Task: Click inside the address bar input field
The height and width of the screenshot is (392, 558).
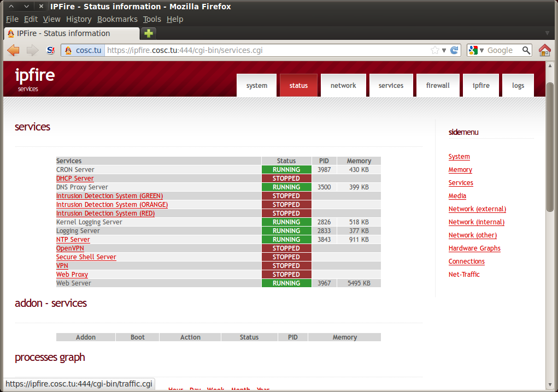Action: 246,50
